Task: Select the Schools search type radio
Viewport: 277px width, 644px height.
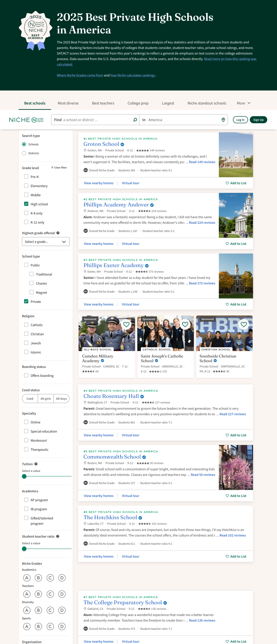Action: click(24, 144)
